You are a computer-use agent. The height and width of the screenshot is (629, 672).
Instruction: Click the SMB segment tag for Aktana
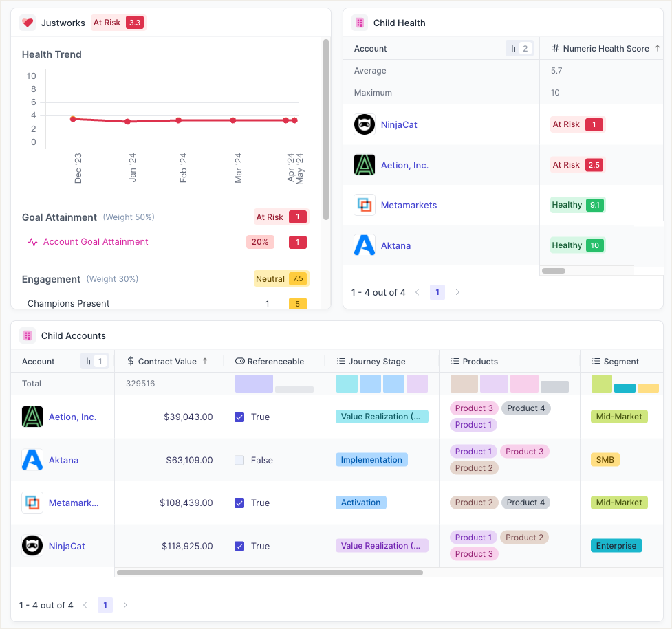605,460
